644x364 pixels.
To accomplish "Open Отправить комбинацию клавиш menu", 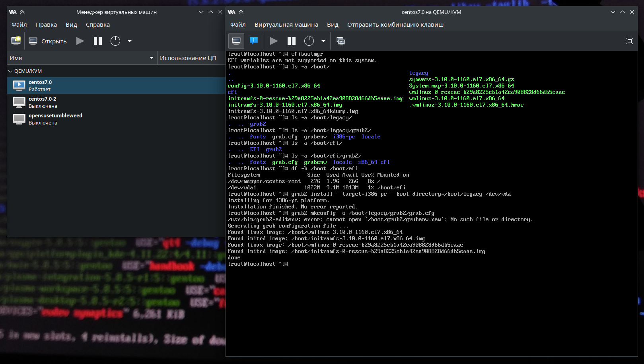I will tap(395, 25).
